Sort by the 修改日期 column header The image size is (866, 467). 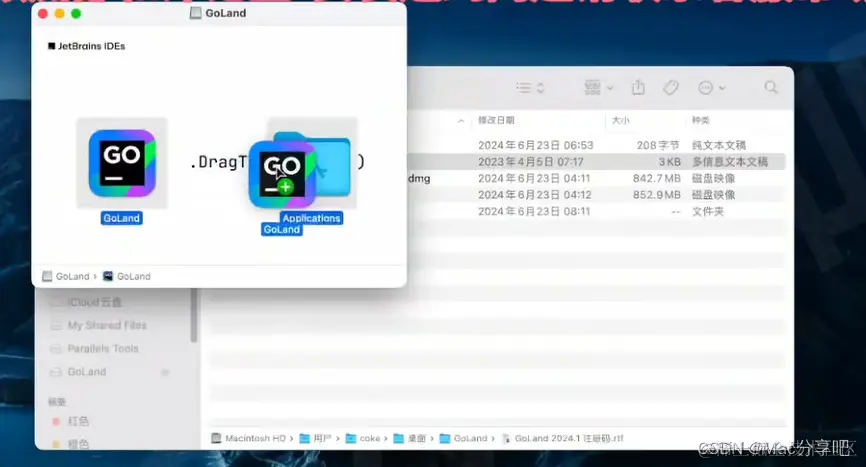pyautogui.click(x=496, y=120)
